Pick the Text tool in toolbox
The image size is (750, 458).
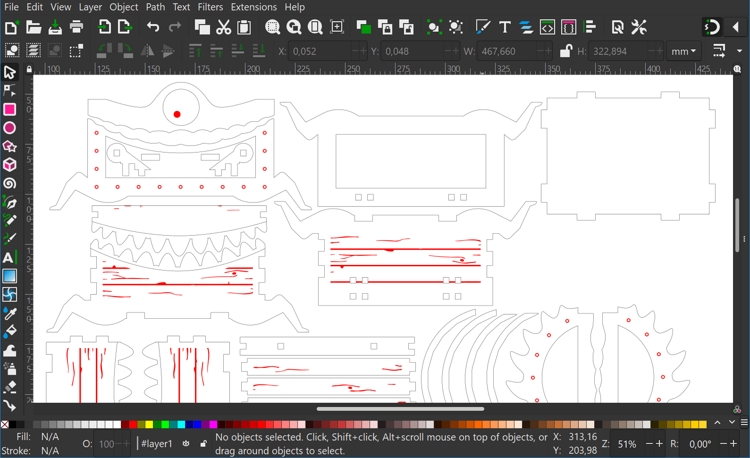coord(10,258)
